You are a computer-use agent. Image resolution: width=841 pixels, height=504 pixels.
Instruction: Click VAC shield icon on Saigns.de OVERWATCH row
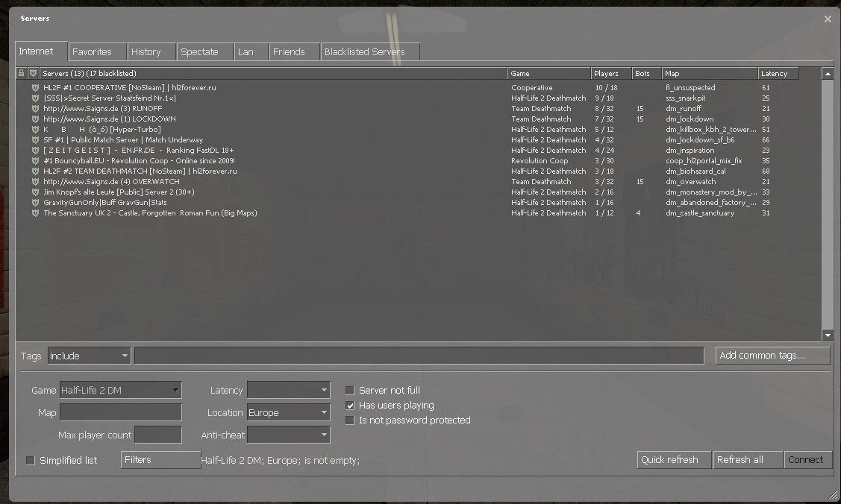(x=35, y=182)
